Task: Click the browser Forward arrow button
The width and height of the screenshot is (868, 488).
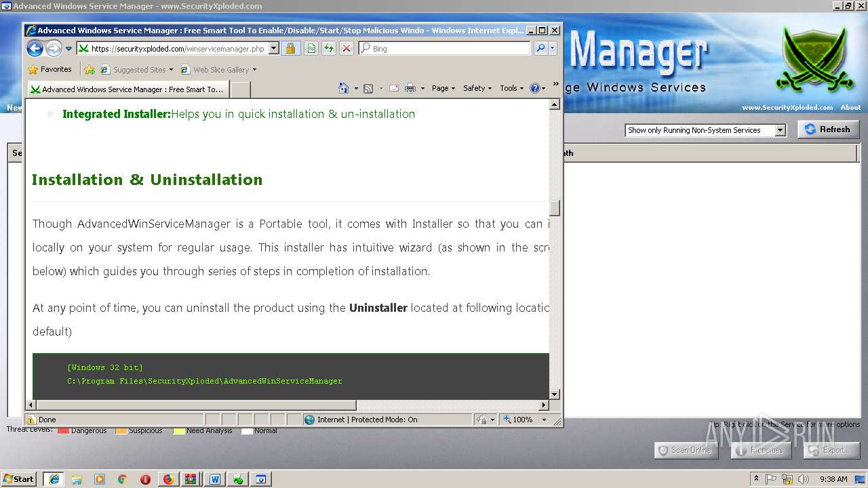Action: (54, 48)
